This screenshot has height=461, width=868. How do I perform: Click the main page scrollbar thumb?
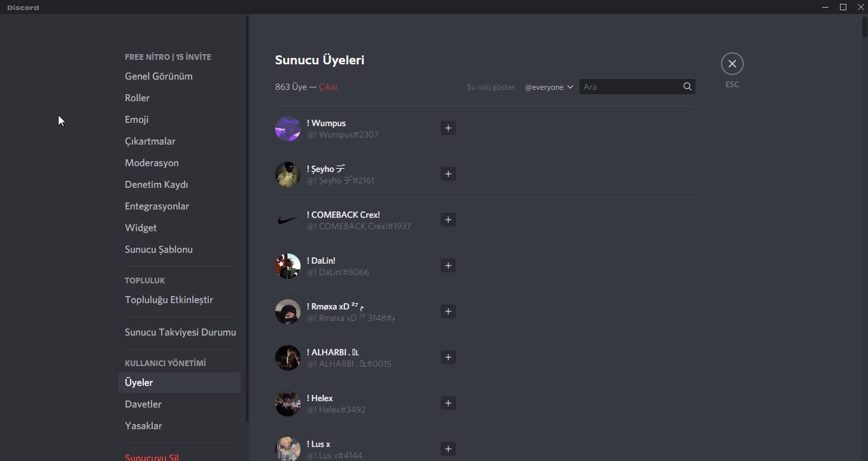864,27
